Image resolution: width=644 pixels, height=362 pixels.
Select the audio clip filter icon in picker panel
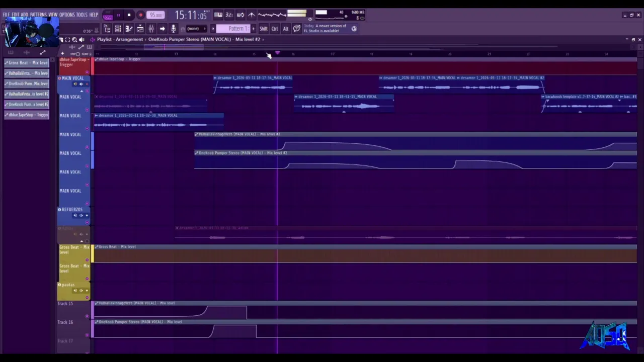point(27,52)
